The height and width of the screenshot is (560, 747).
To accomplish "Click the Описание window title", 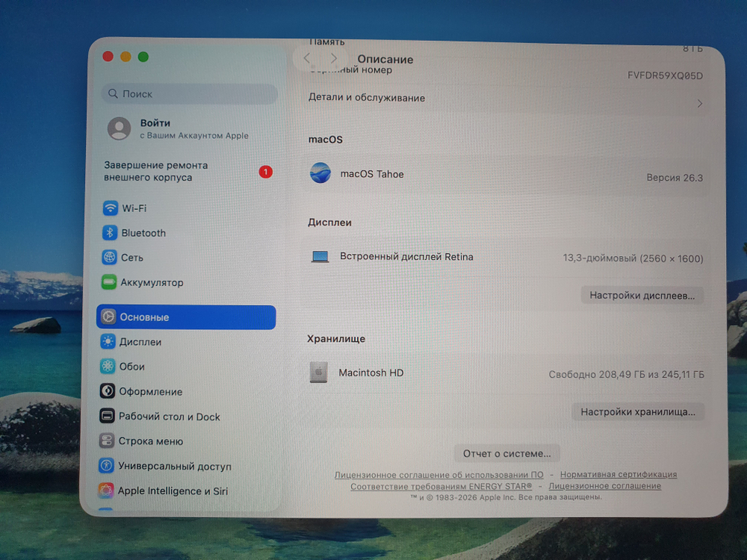I will coord(385,59).
